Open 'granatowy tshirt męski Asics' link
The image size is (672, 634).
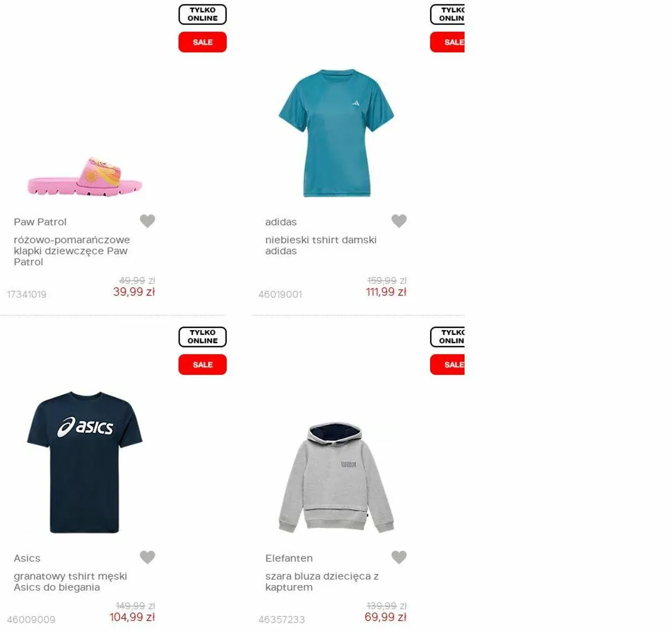point(70,581)
